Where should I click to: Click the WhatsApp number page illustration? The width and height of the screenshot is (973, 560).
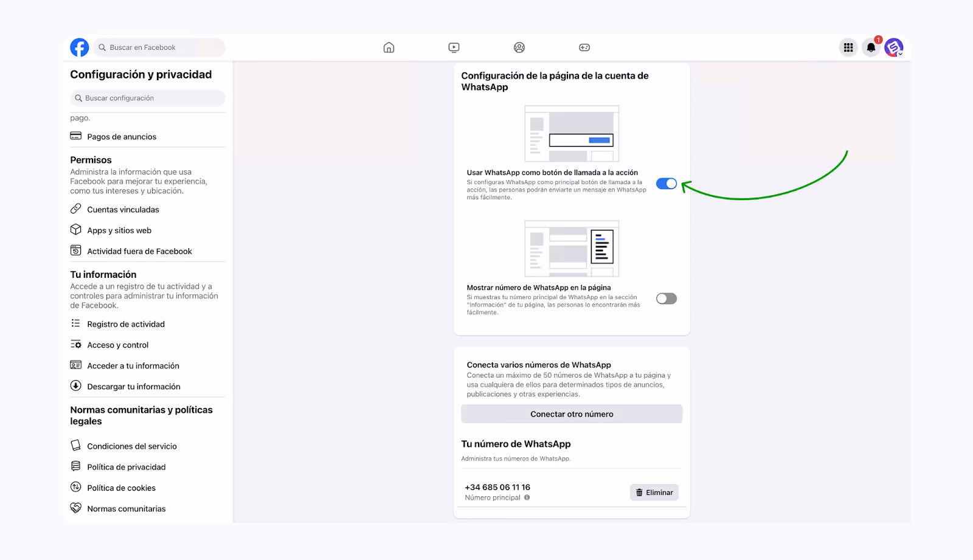tap(572, 249)
